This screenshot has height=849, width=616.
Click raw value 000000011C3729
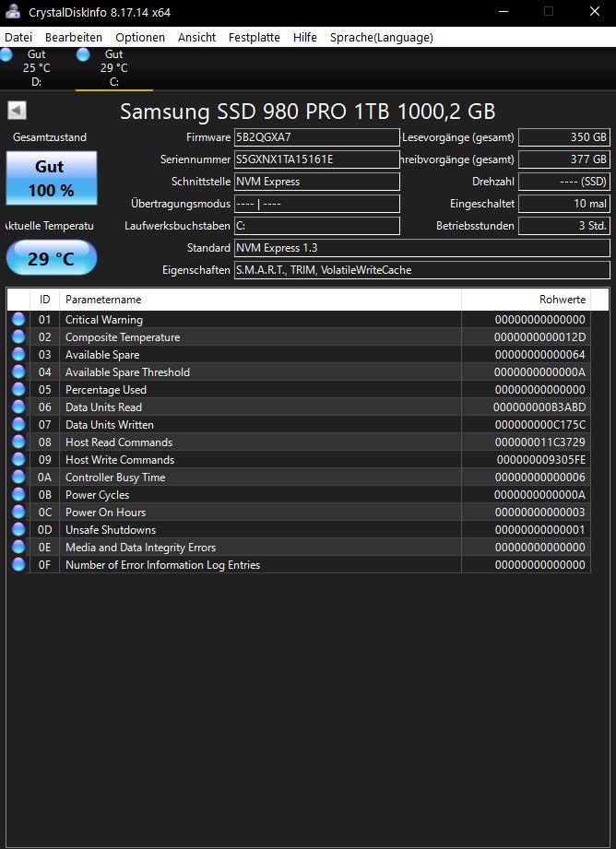coord(539,442)
